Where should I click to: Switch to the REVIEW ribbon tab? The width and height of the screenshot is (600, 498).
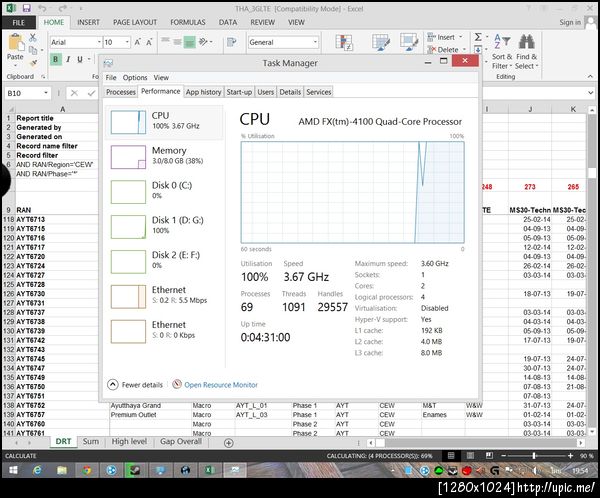262,23
